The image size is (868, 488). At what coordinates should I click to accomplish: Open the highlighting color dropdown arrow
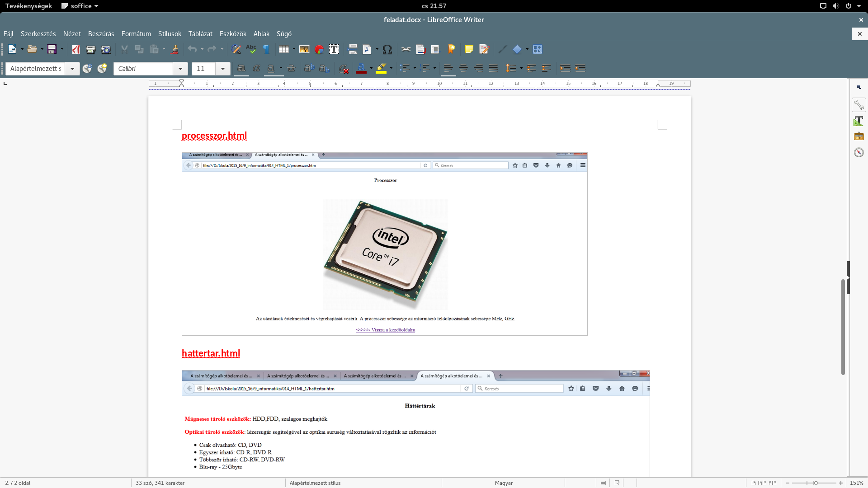pos(391,69)
